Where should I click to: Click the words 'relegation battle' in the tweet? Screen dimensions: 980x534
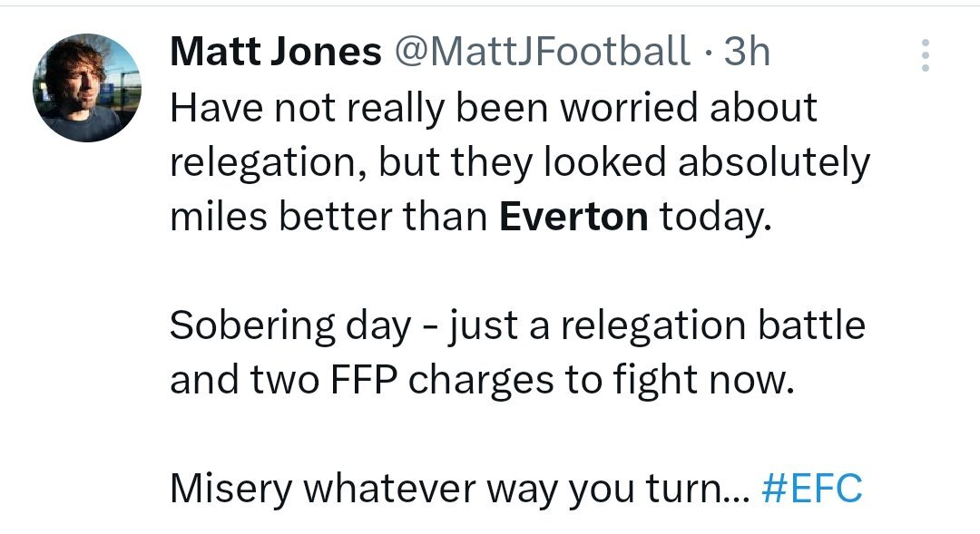pyautogui.click(x=712, y=326)
